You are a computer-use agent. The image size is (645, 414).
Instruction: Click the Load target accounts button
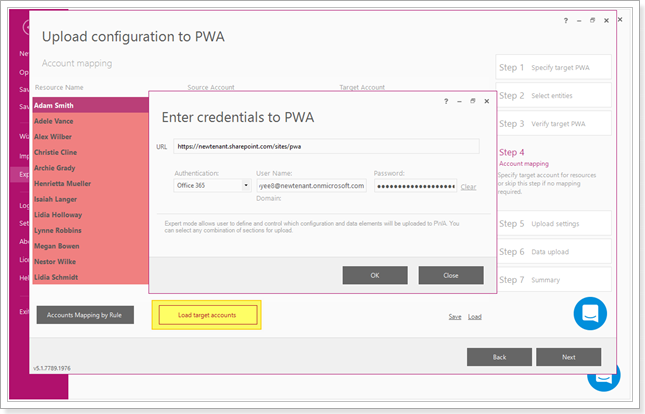pos(207,315)
